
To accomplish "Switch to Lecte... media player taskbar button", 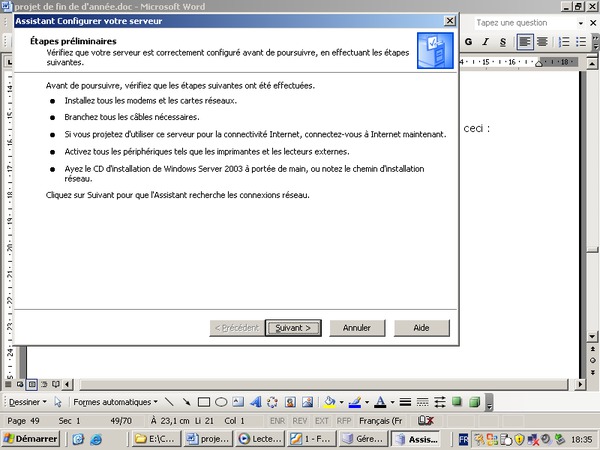I will (x=261, y=439).
